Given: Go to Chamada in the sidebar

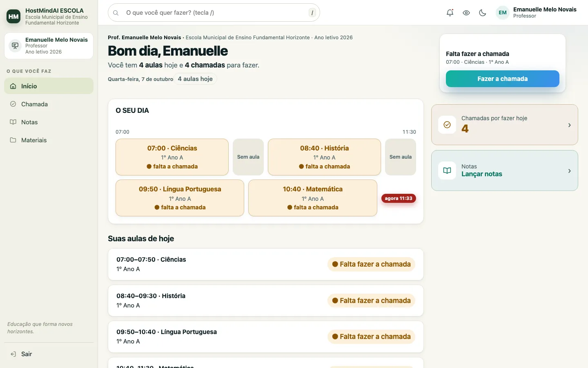Looking at the screenshot, I should click(49, 104).
